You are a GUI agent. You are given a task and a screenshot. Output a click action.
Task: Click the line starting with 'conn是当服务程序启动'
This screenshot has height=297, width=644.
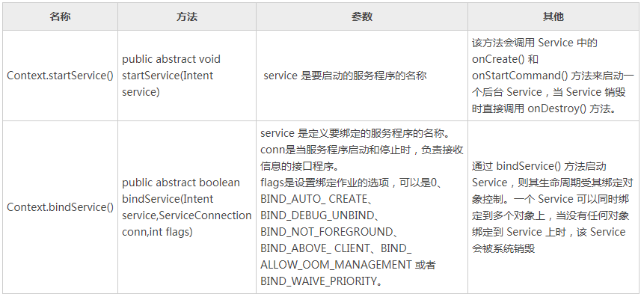coord(362,150)
